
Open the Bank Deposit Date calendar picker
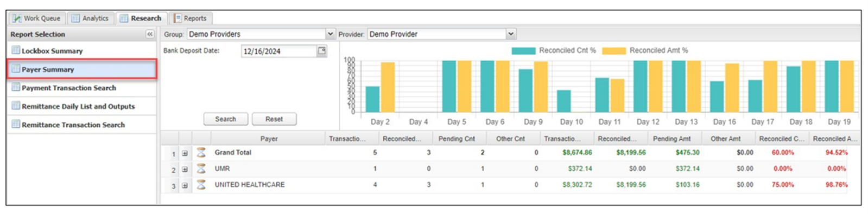[322, 51]
